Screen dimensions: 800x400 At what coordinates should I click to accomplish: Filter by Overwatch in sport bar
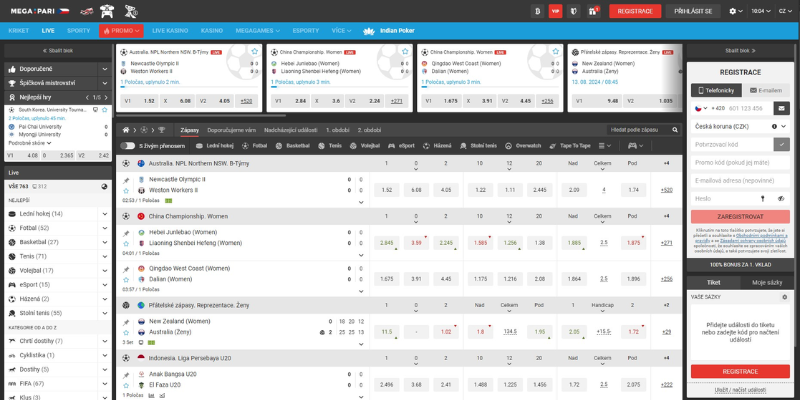pyautogui.click(x=523, y=146)
